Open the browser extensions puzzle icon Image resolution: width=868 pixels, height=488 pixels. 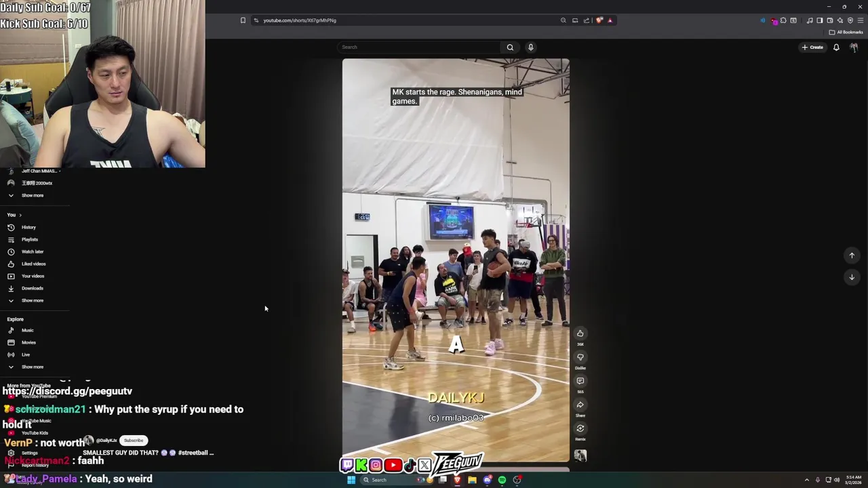pos(783,20)
